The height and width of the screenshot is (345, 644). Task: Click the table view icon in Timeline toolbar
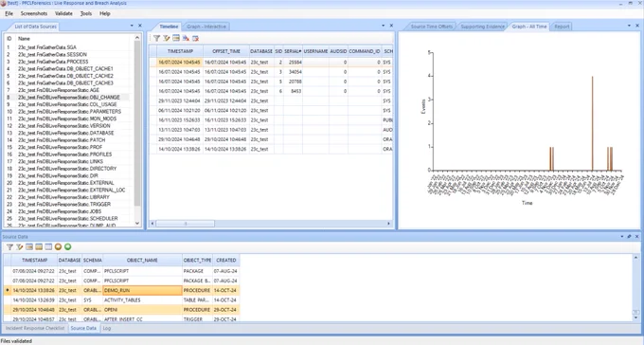coord(176,38)
